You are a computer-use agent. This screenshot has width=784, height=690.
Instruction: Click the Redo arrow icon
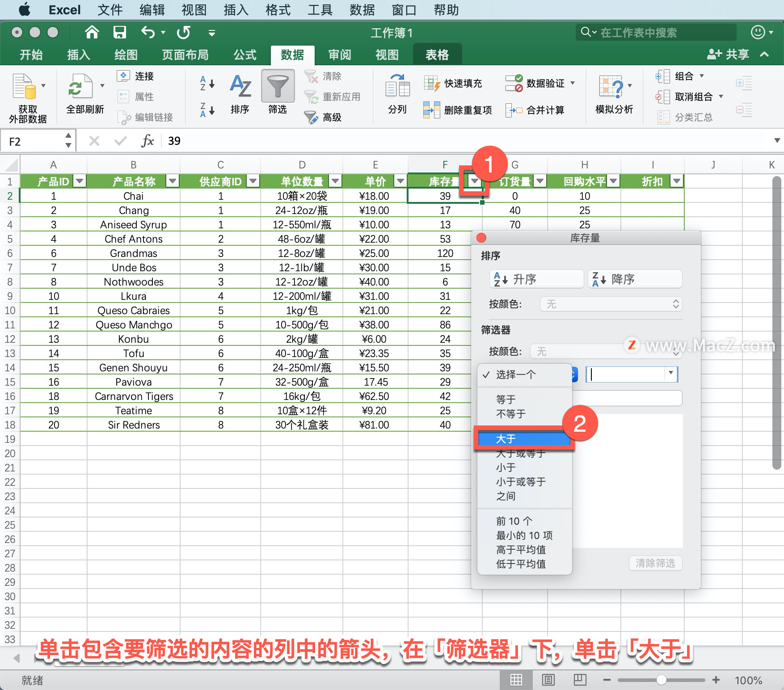pyautogui.click(x=183, y=32)
